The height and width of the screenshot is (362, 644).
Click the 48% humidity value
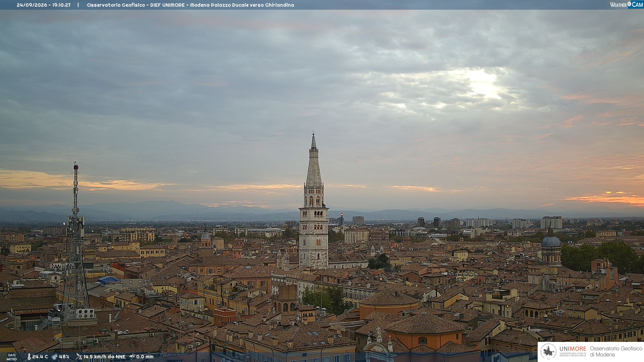pyautogui.click(x=64, y=357)
